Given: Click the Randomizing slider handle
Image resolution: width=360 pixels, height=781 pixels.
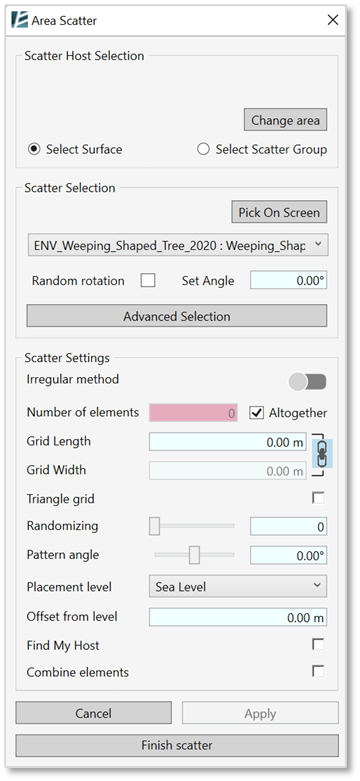Looking at the screenshot, I should point(155,526).
